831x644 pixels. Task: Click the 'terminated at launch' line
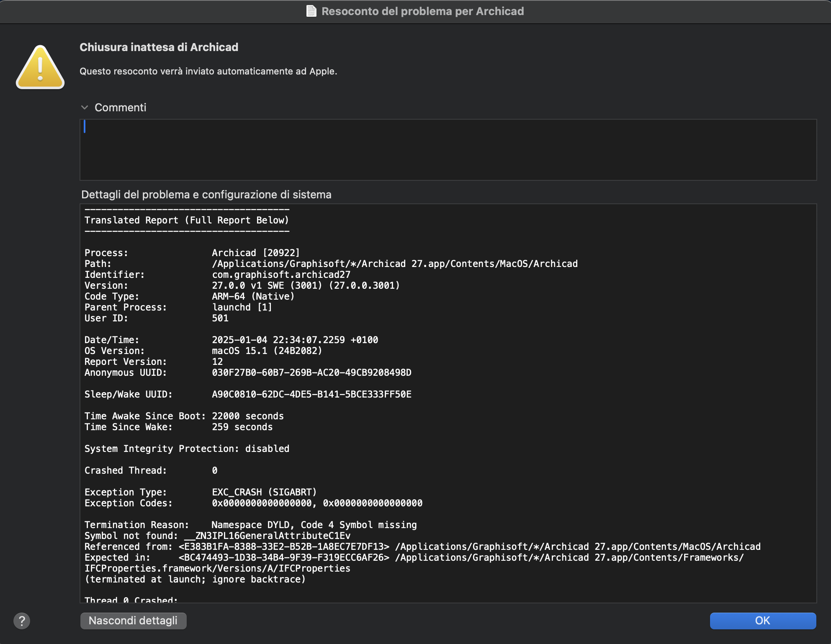tap(195, 579)
